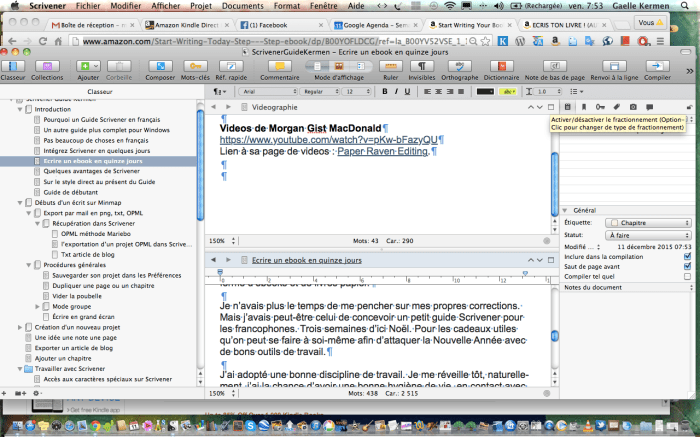Viewport: 700px width, 437px height.
Task: Toggle 'Inclure dans la compilation' checkbox
Action: [x=686, y=256]
